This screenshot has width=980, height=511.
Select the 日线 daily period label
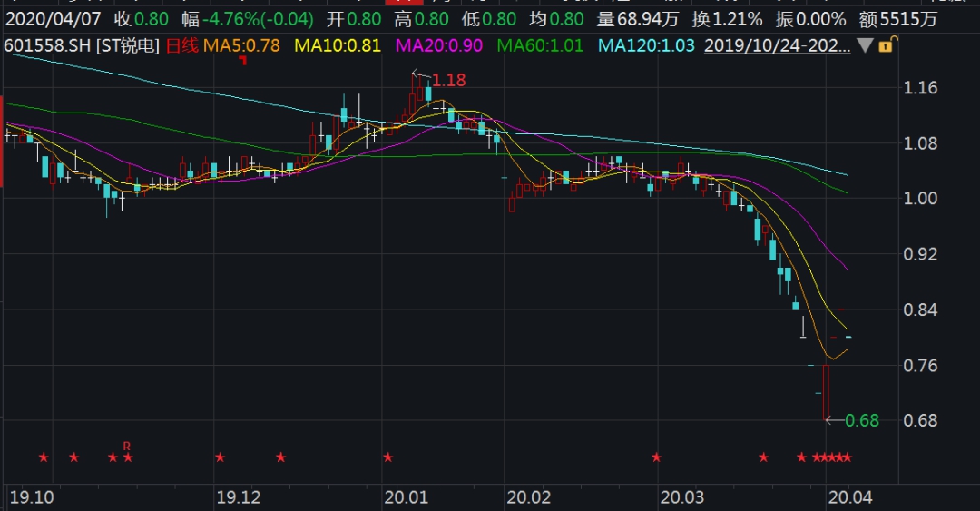coord(181,45)
